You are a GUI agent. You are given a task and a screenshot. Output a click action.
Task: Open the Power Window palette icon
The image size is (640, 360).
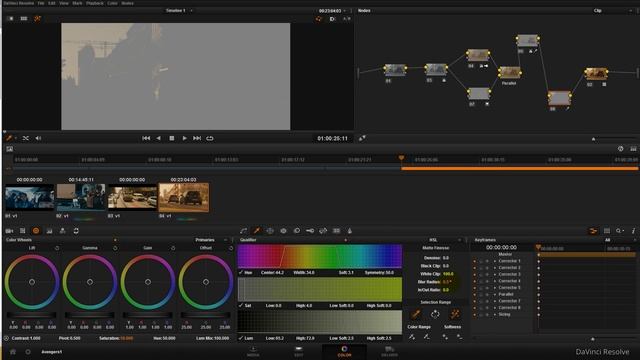270,231
